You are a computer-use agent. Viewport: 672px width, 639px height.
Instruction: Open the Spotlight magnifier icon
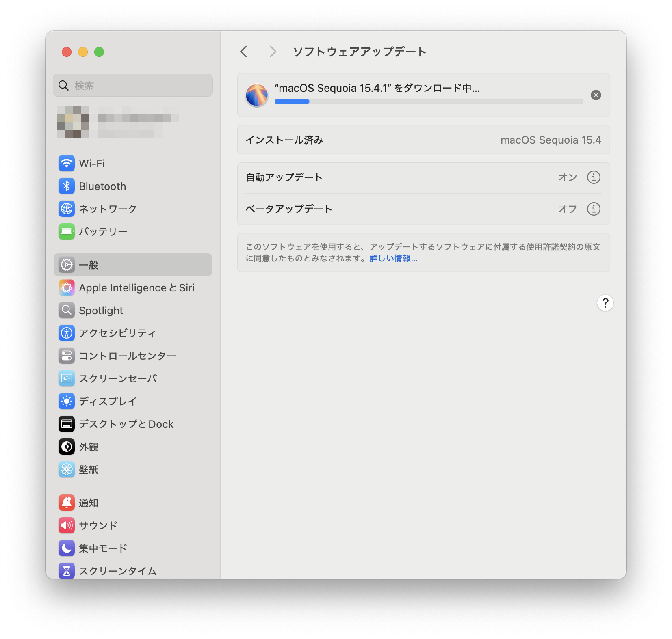(x=67, y=311)
